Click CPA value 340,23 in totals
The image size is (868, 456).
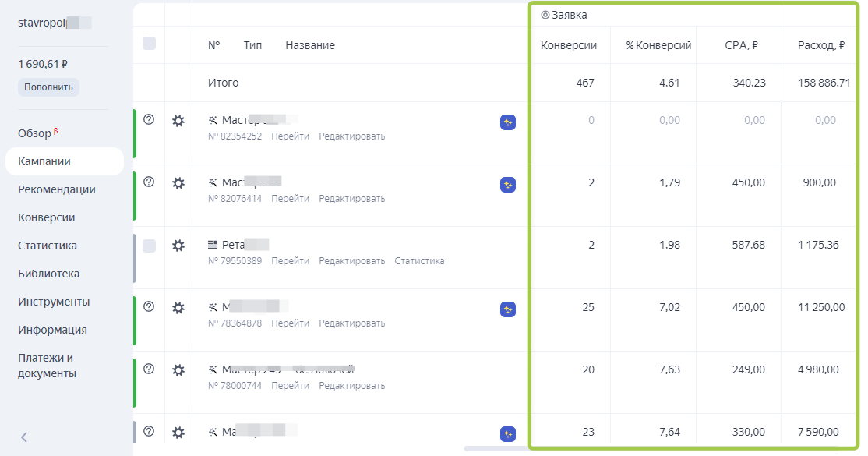(x=749, y=83)
